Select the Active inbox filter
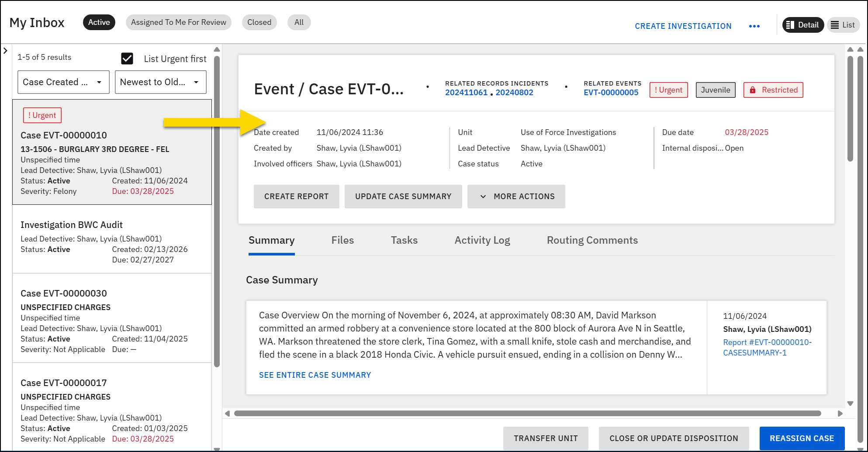The height and width of the screenshot is (452, 868). (x=99, y=22)
